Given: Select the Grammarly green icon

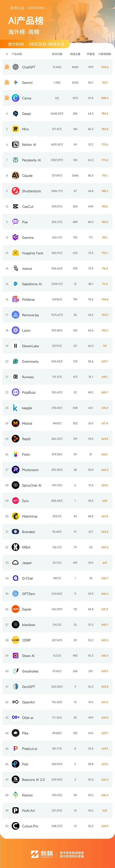Looking at the screenshot, I should click(x=16, y=361).
